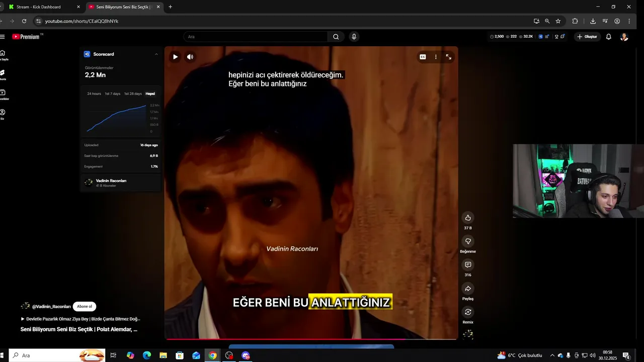
Task: Open the volume control in system tray
Action: pos(592,355)
